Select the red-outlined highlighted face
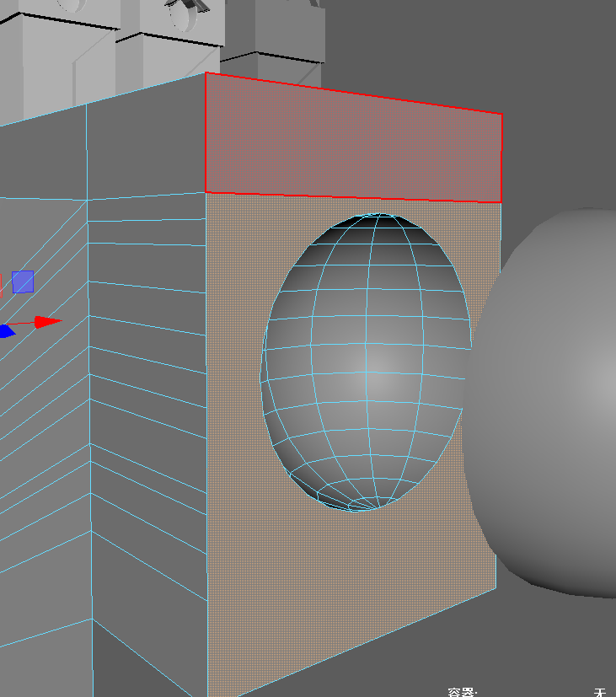Viewport: 616px width, 697px height. (x=354, y=145)
